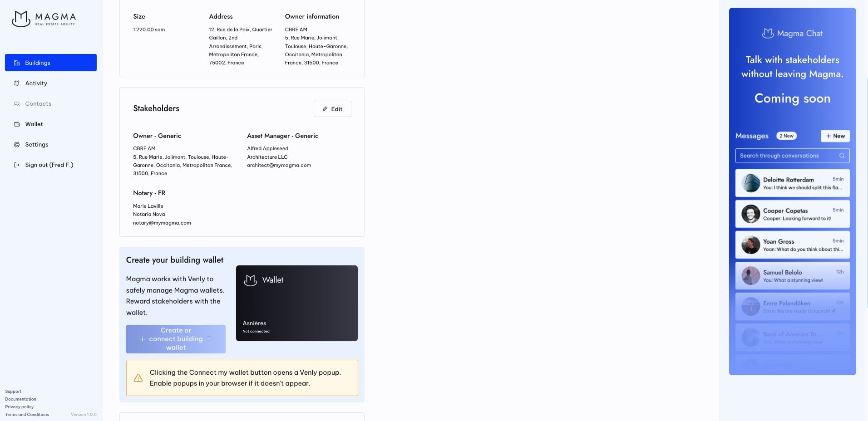
Task: Click the yellow warning triangle icon
Action: pyautogui.click(x=138, y=378)
